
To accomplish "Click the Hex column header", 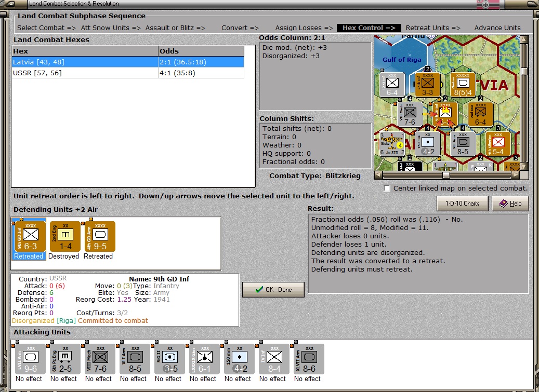I will (x=85, y=51).
